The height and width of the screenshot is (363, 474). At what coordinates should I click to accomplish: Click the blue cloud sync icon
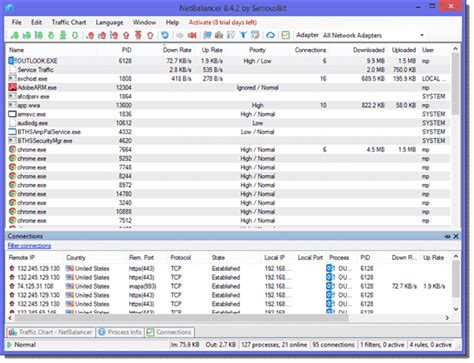(271, 35)
